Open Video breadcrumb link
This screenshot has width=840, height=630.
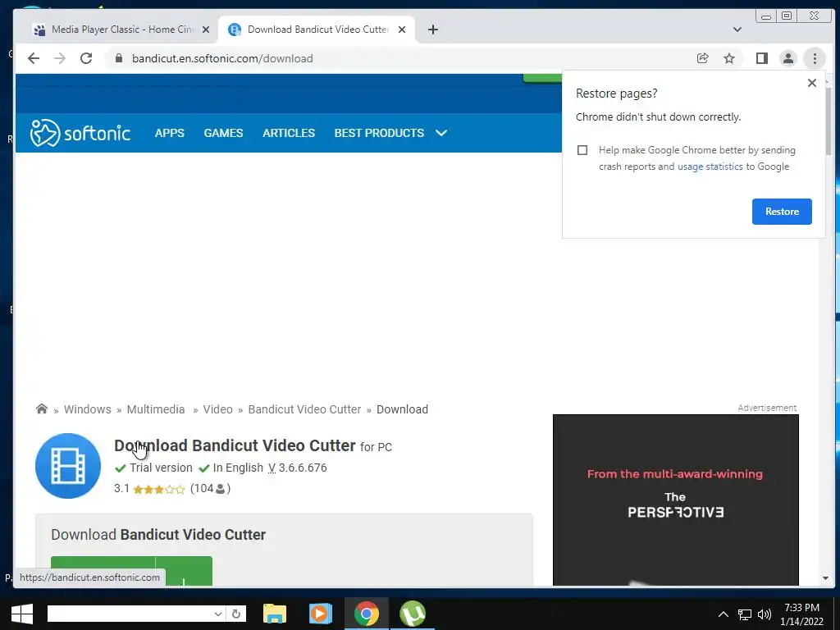(217, 409)
